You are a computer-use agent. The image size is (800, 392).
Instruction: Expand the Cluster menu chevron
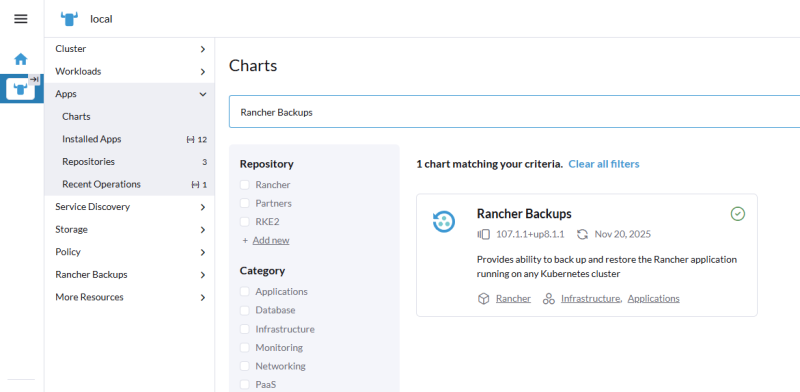203,49
